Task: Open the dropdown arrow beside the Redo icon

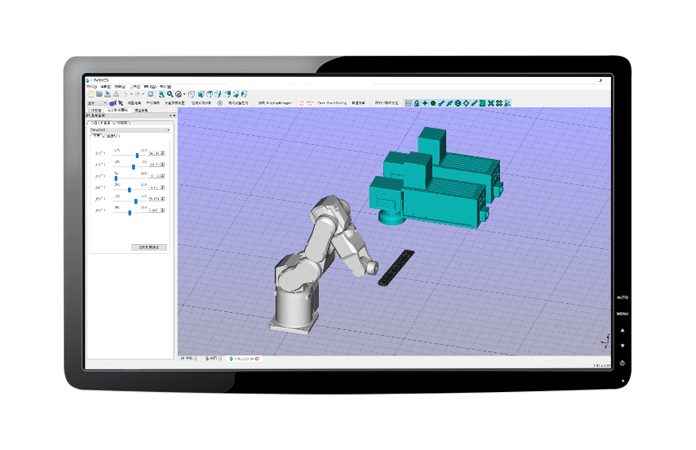Action: click(143, 94)
